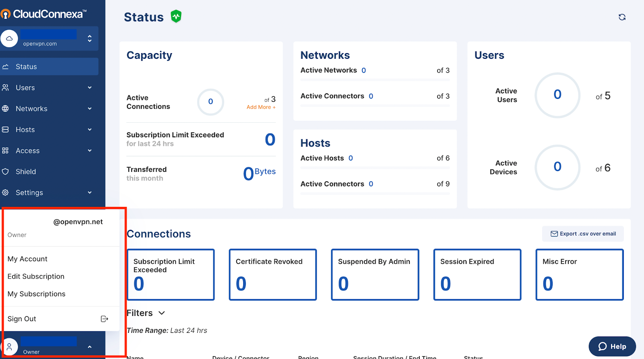Click the Access grid icon in sidebar
The image size is (644, 359).
[5, 151]
